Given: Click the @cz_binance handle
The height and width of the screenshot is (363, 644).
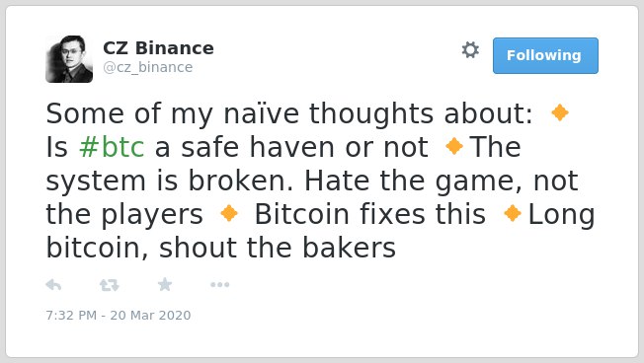Looking at the screenshot, I should [148, 67].
